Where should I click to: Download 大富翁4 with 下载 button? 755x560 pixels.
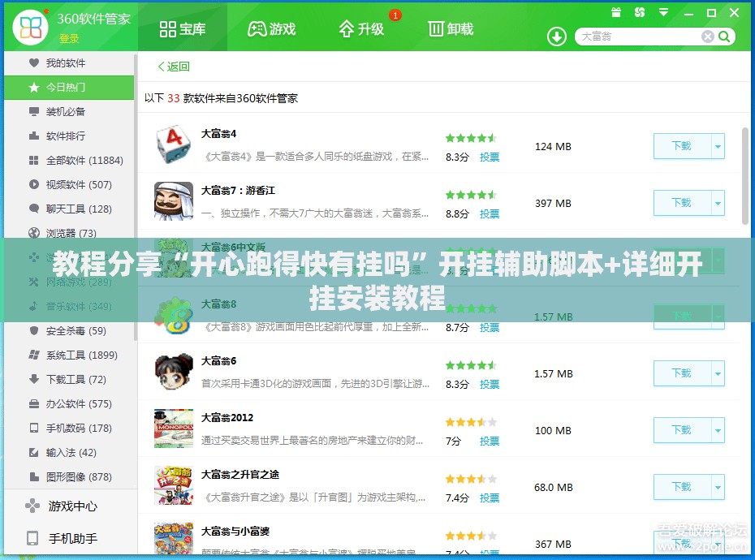coord(682,146)
